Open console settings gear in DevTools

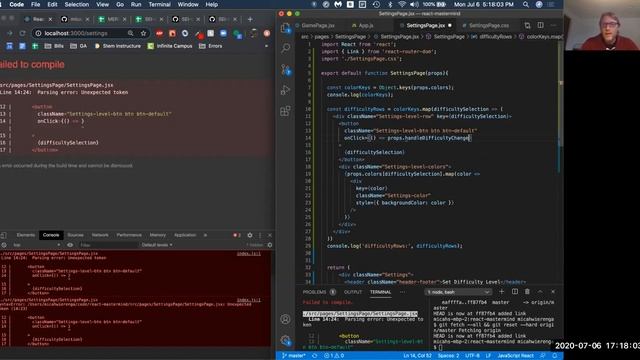click(x=270, y=245)
